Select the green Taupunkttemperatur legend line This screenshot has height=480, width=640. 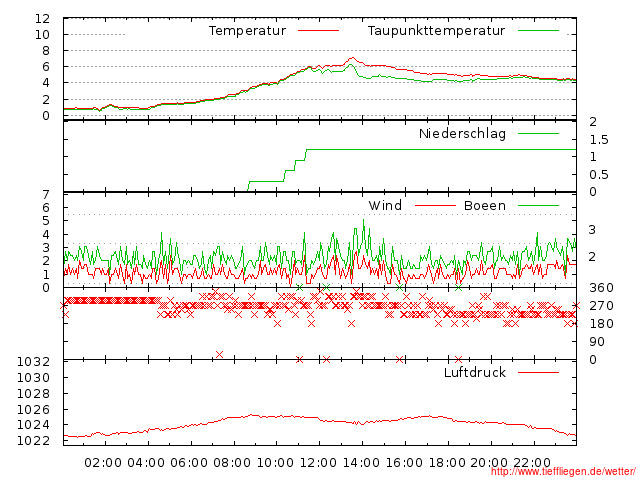(x=538, y=31)
